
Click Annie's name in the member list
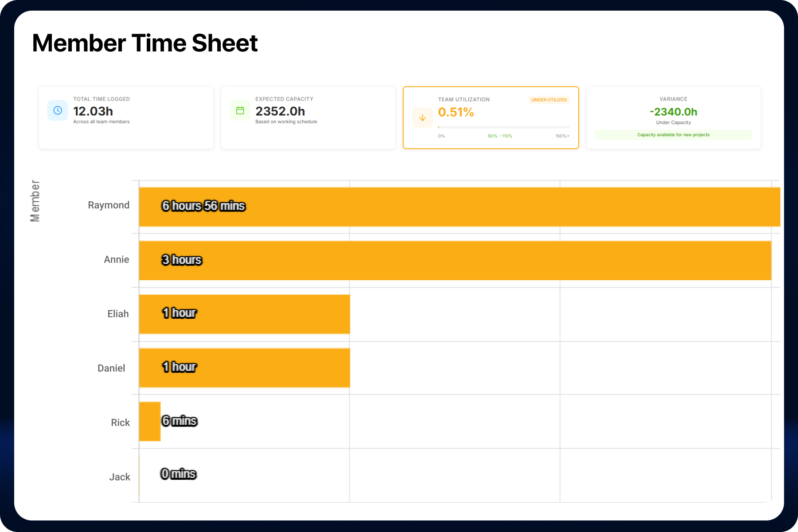point(116,259)
